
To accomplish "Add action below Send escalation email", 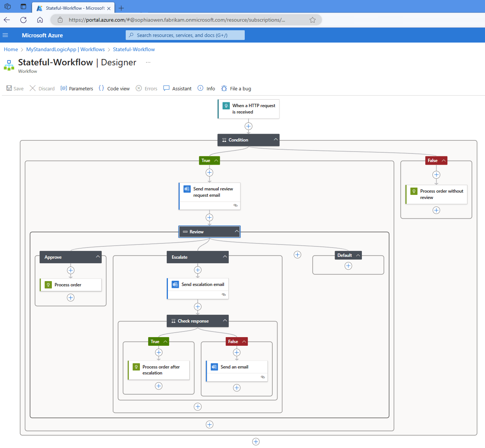I will point(198,307).
